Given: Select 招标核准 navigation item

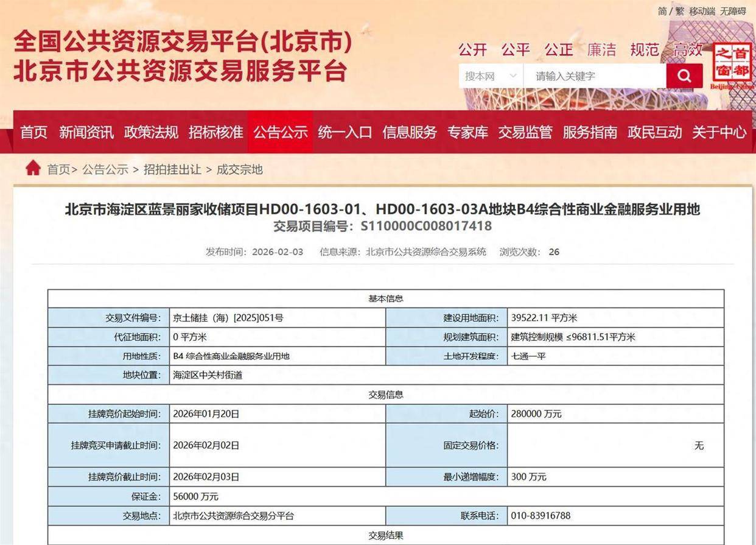Looking at the screenshot, I should pos(215,132).
